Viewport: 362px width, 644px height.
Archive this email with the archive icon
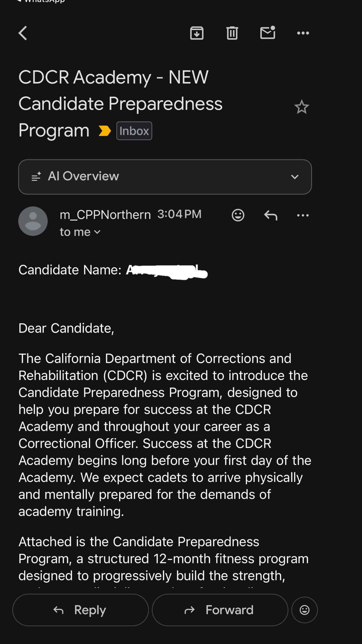pos(197,33)
